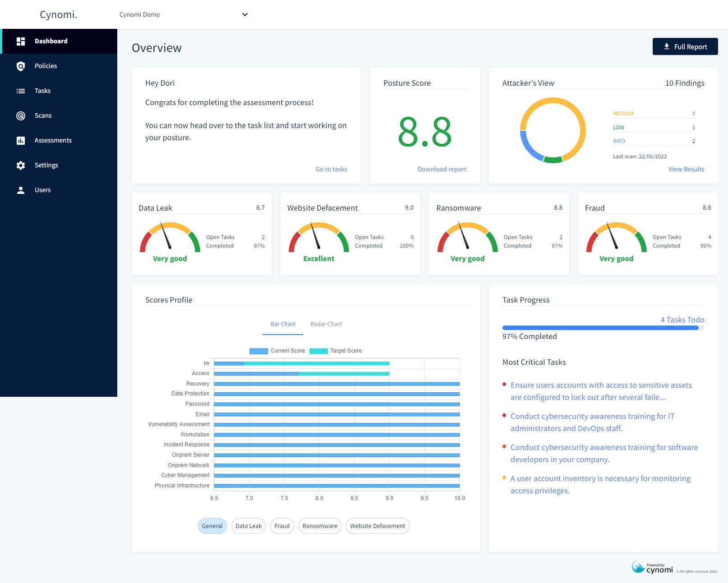Navigate to Scans in the sidebar
Viewport: 728px width, 583px height.
pyautogui.click(x=59, y=115)
